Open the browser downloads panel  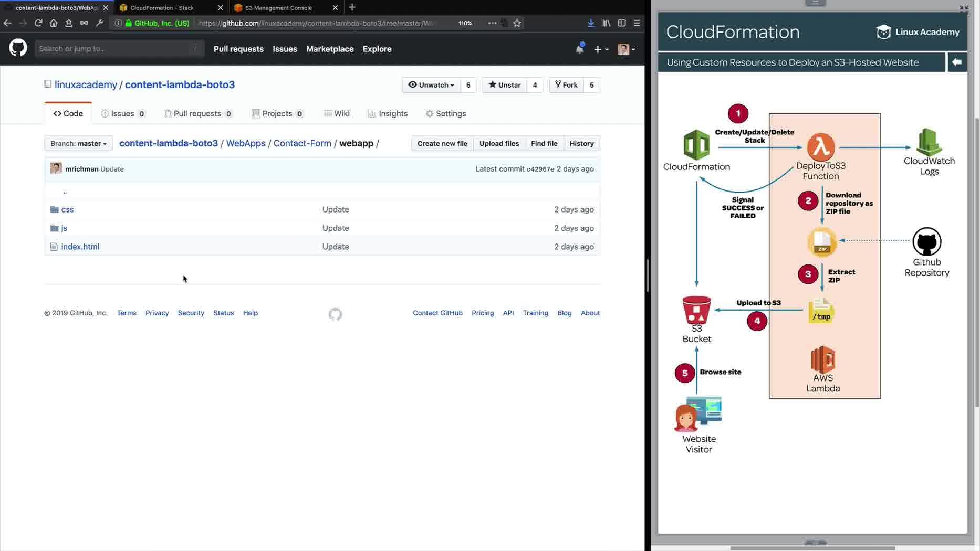[x=591, y=23]
